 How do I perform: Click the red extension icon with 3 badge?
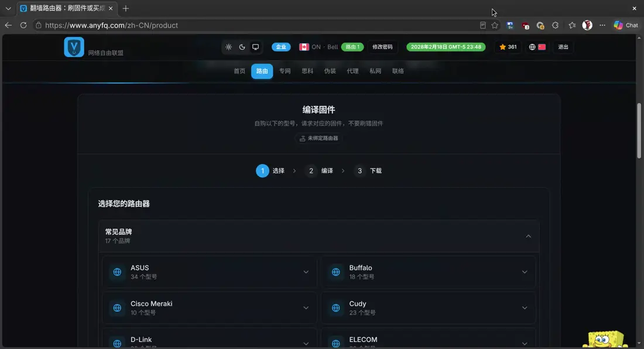525,25
